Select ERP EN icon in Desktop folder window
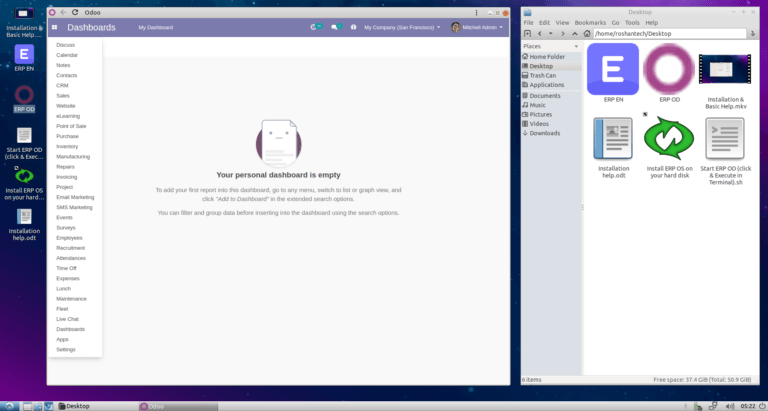Screen dimensions: 768x411 point(613,69)
